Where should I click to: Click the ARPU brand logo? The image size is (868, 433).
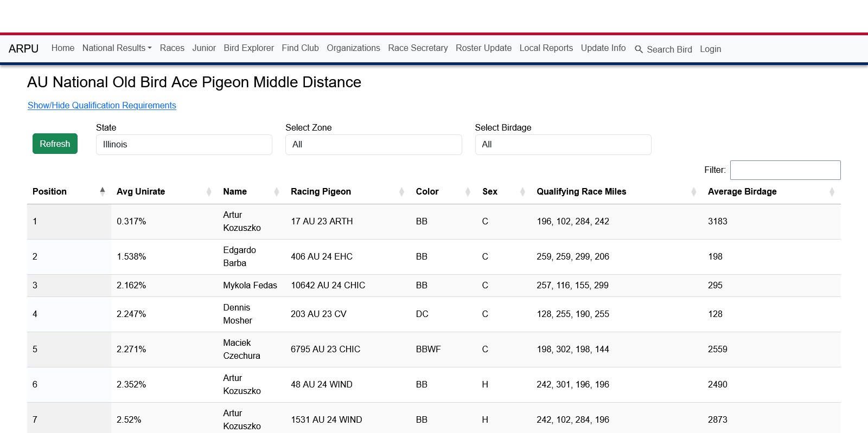point(24,49)
